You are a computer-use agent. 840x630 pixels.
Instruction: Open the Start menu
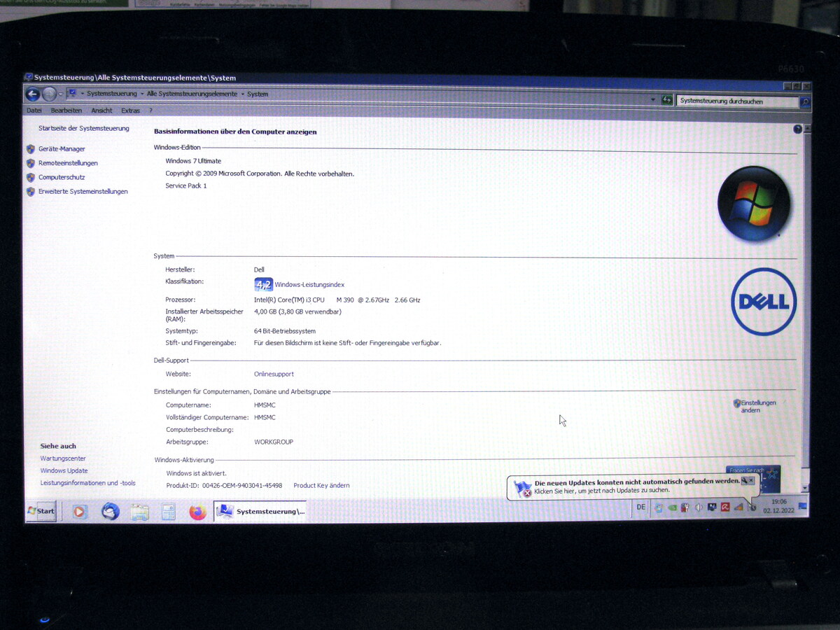(41, 510)
